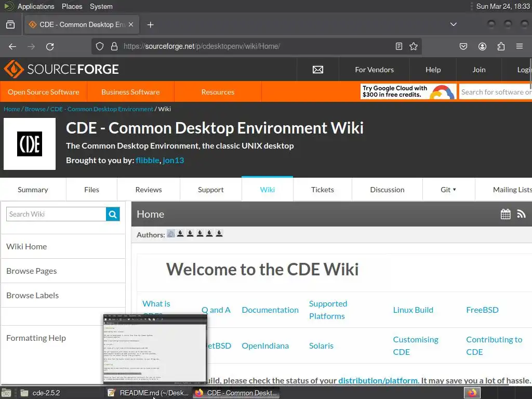Click the wiki search magnifier button
Viewport: 532px width, 399px height.
point(113,214)
